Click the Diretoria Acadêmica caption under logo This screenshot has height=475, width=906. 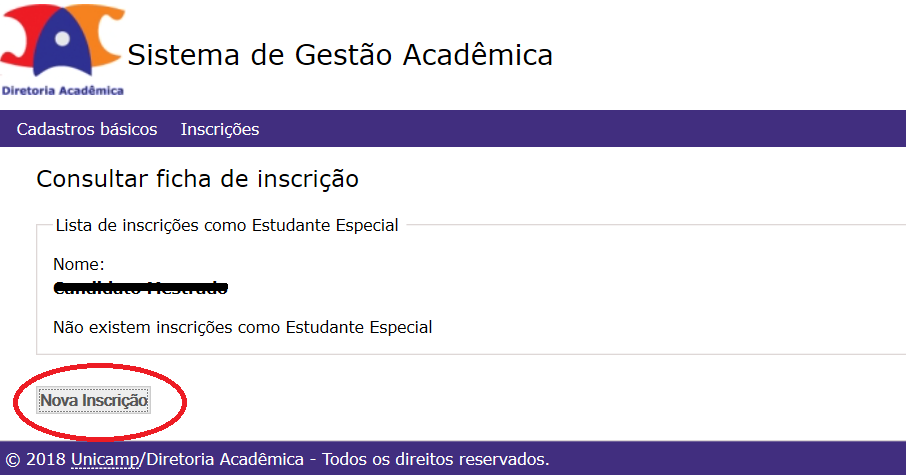coord(62,90)
